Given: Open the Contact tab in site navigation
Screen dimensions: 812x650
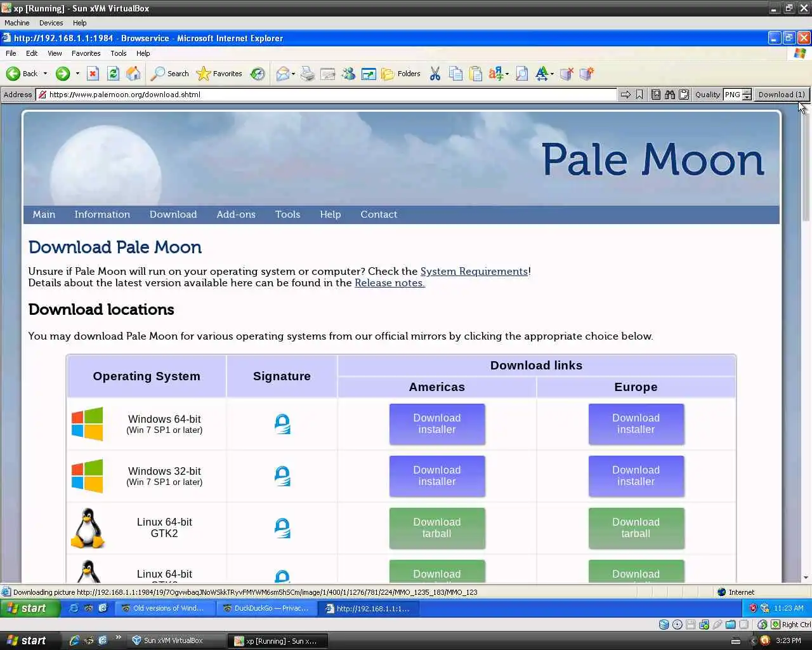Looking at the screenshot, I should pos(379,215).
